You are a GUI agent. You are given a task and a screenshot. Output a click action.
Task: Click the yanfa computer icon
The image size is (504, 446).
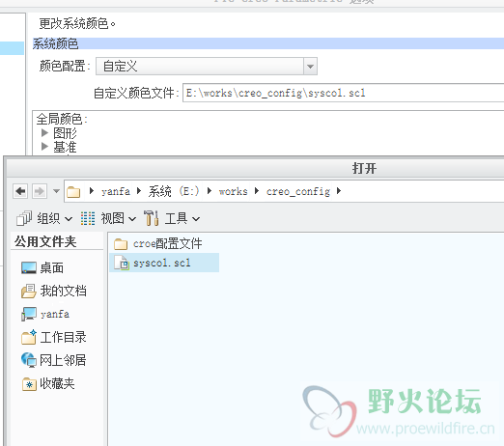[x=29, y=314]
